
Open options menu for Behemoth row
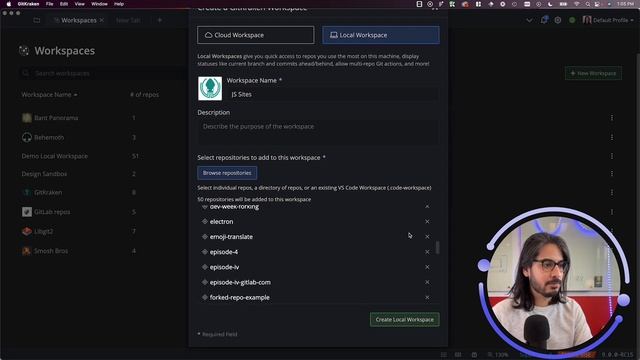pos(612,138)
